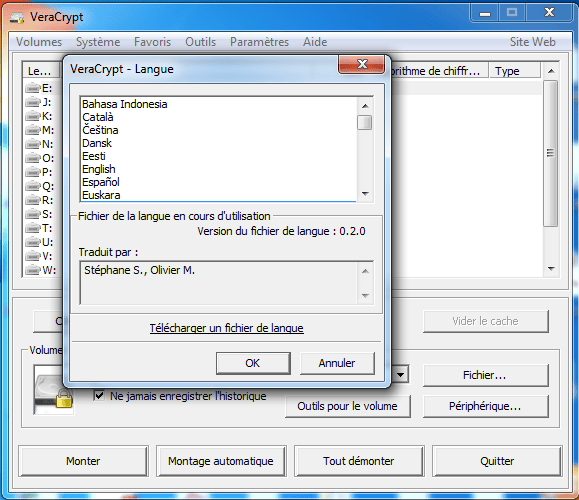
Task: Open the Paramètres menu
Action: (x=259, y=42)
